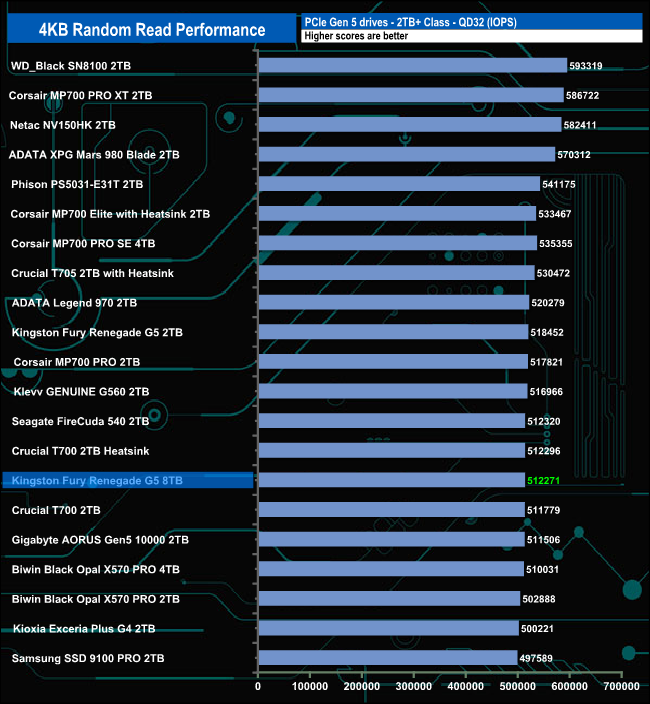
Task: Click the Phison PS5031-E31T bar
Action: click(400, 184)
